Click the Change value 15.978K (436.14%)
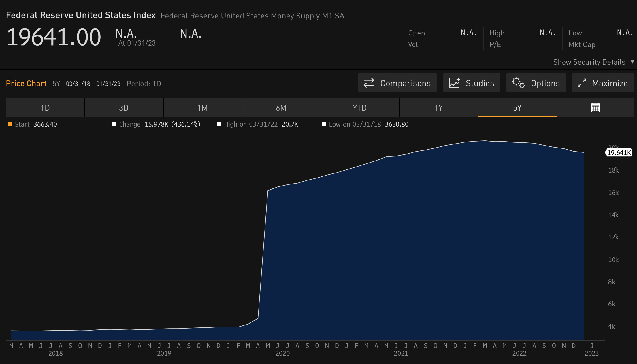The image size is (637, 364). 172,124
